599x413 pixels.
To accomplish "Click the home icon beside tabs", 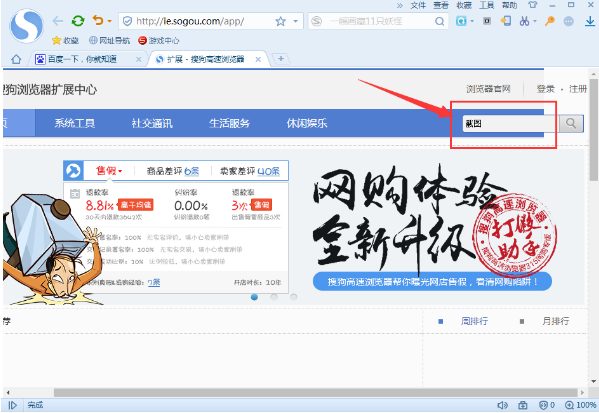I will pyautogui.click(x=16, y=59).
